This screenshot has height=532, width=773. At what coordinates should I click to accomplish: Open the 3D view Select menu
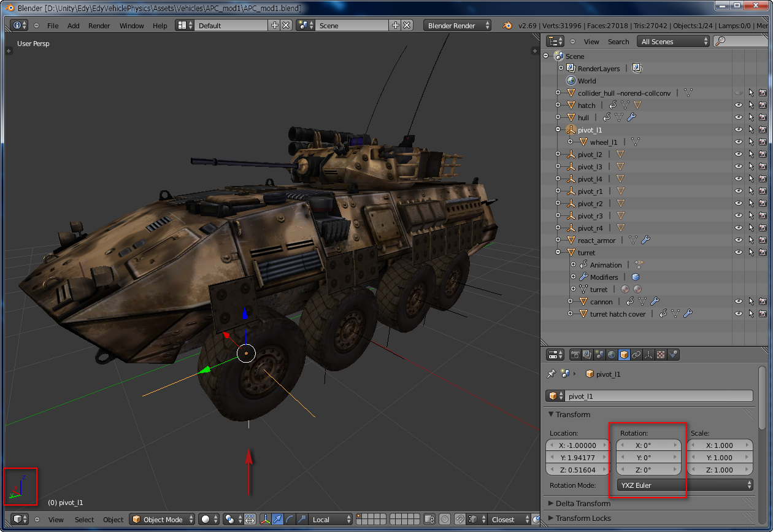click(85, 520)
